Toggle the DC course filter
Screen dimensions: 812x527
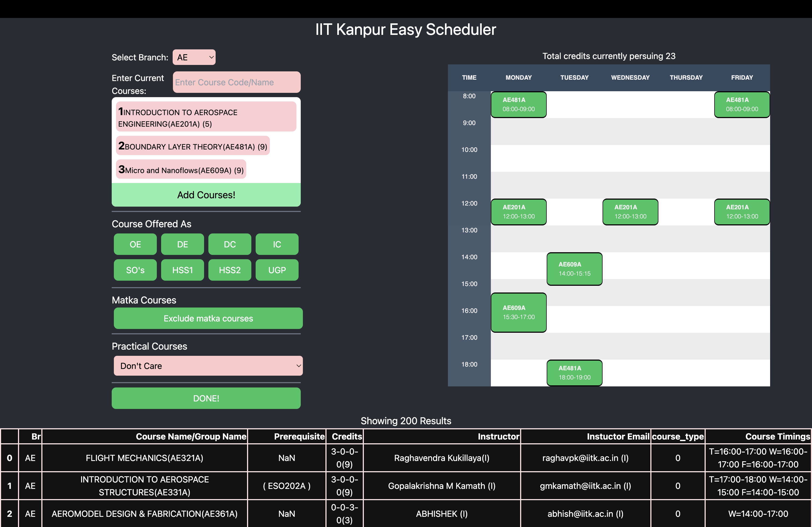pyautogui.click(x=230, y=244)
